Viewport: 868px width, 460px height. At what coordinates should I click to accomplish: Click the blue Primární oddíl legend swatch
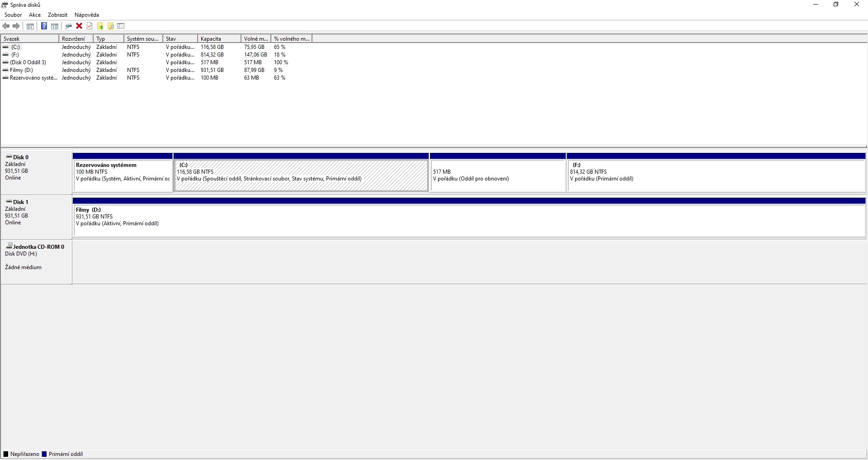click(x=44, y=454)
